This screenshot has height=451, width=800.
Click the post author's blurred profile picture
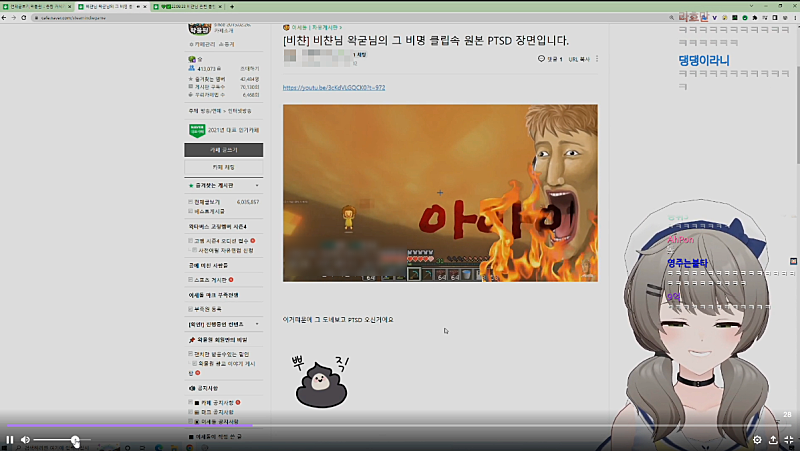tap(290, 56)
